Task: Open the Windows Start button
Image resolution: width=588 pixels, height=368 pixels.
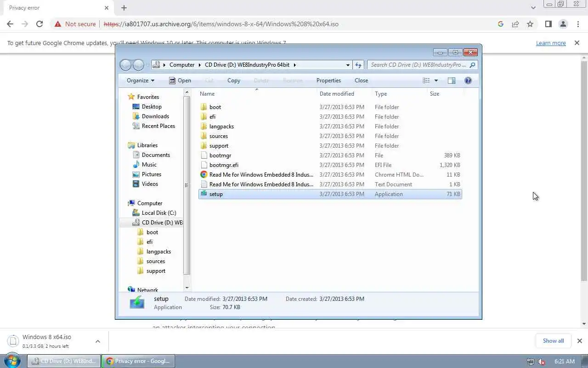Action: point(12,361)
